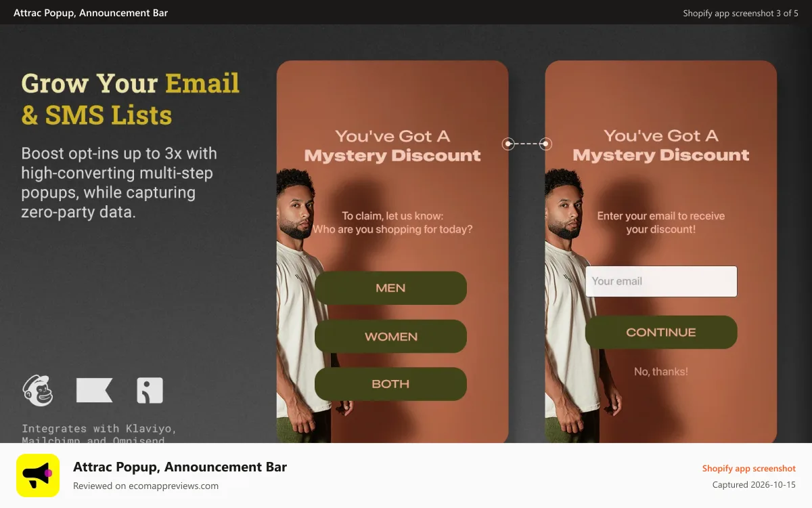Click orange "Shopify app screenshot" footer label
Viewport: 812px width, 508px height.
(749, 468)
